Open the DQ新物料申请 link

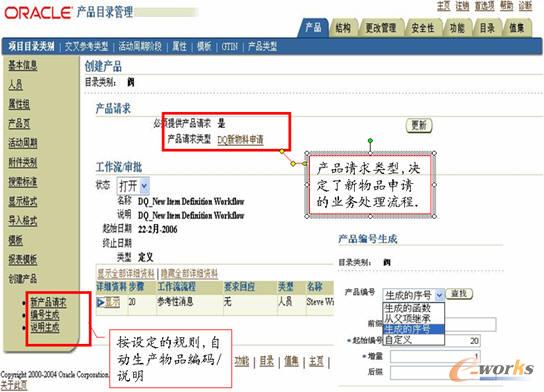[240, 140]
